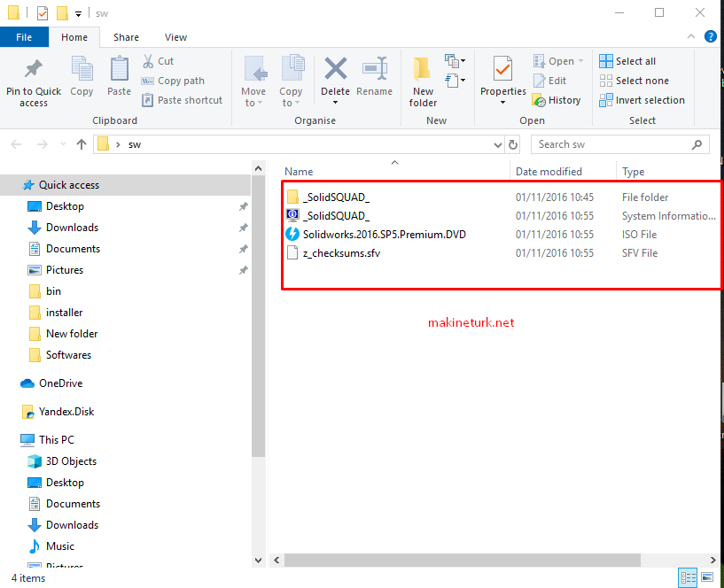724x588 pixels.
Task: Open the New item dropdown
Action: (455, 60)
